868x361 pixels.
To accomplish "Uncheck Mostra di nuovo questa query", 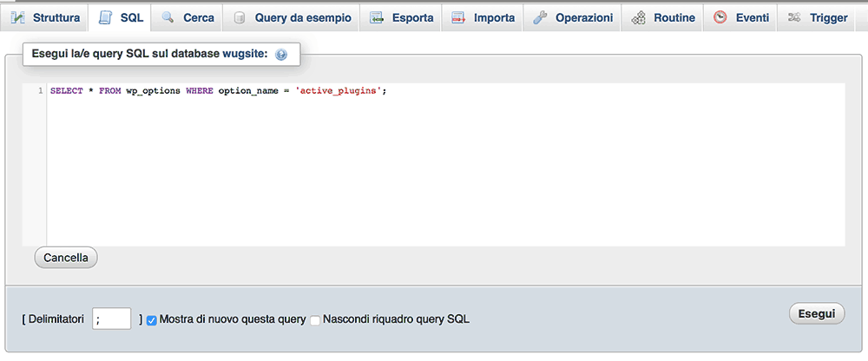I will click(152, 320).
